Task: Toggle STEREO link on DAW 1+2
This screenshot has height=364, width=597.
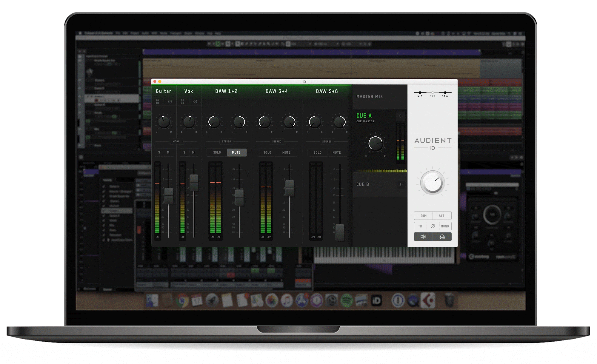Action: point(227,141)
